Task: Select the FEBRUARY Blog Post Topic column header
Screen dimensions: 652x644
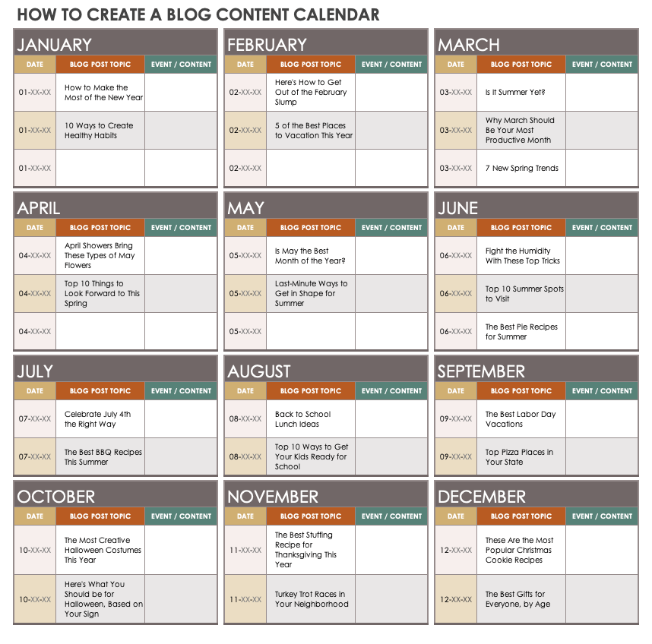Action: coord(310,65)
